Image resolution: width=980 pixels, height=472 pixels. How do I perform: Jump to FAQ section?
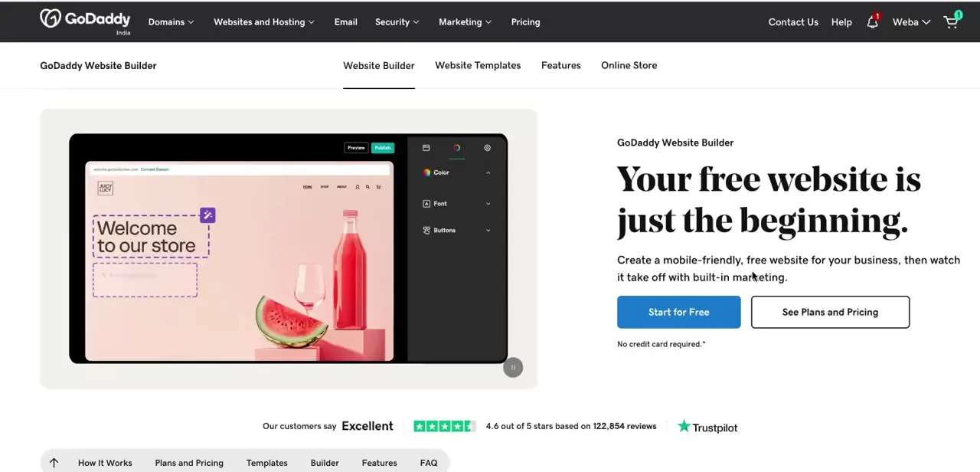pos(429,463)
